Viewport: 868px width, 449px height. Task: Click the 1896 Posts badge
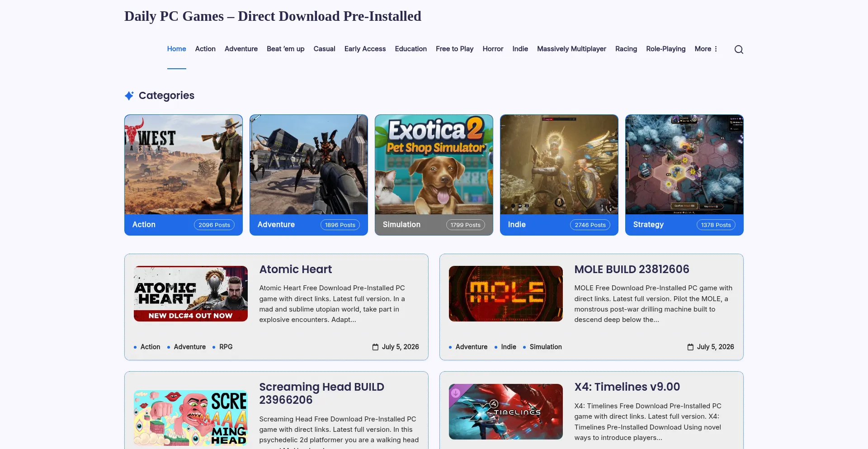click(340, 225)
